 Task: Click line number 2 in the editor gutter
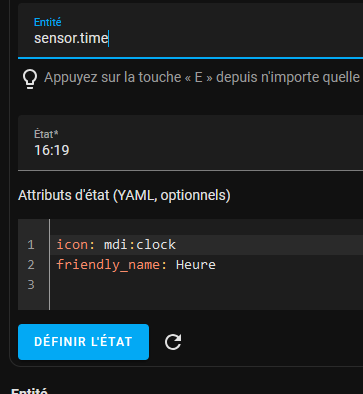[x=31, y=265]
